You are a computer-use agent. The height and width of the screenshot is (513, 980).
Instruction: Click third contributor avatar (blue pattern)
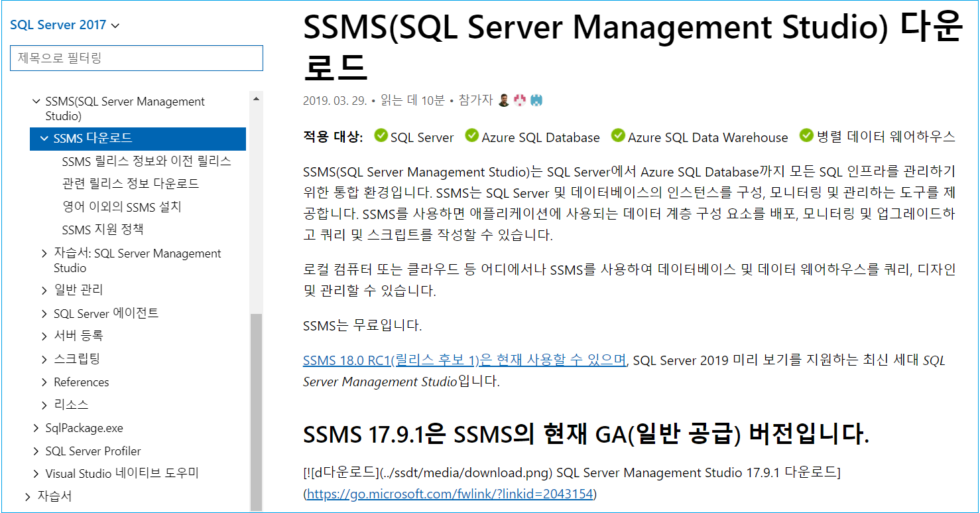pyautogui.click(x=536, y=100)
